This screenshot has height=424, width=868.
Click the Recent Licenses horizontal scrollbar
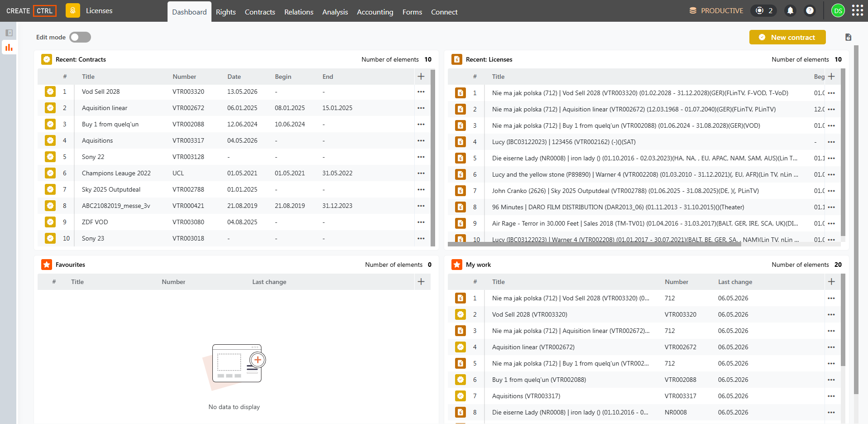(x=595, y=244)
